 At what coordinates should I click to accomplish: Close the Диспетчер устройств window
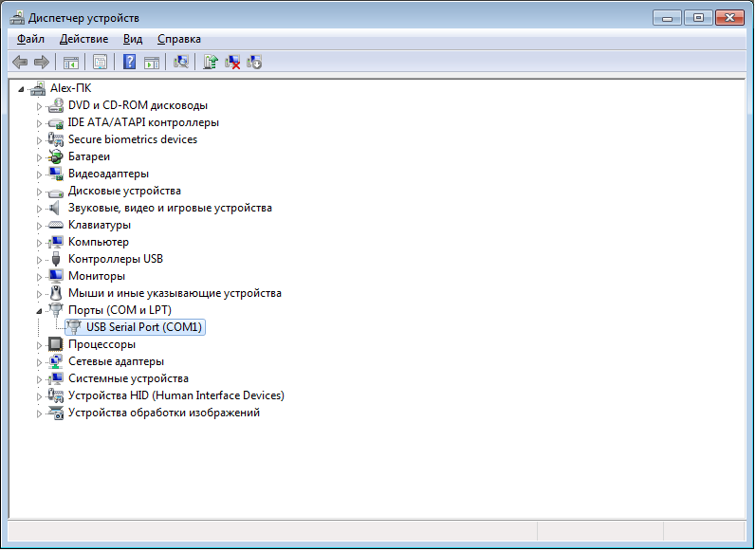tap(729, 18)
